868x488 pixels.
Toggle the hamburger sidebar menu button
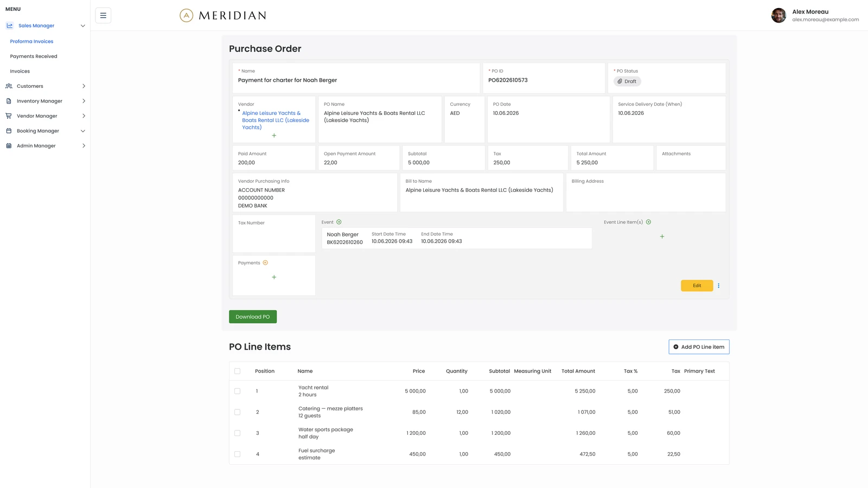(x=103, y=15)
